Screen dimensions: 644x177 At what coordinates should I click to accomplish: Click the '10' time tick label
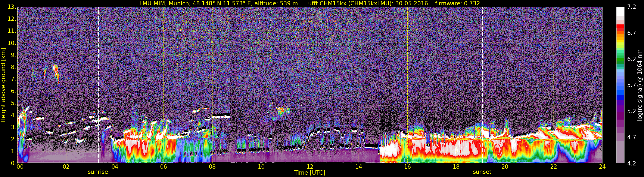pos(261,166)
